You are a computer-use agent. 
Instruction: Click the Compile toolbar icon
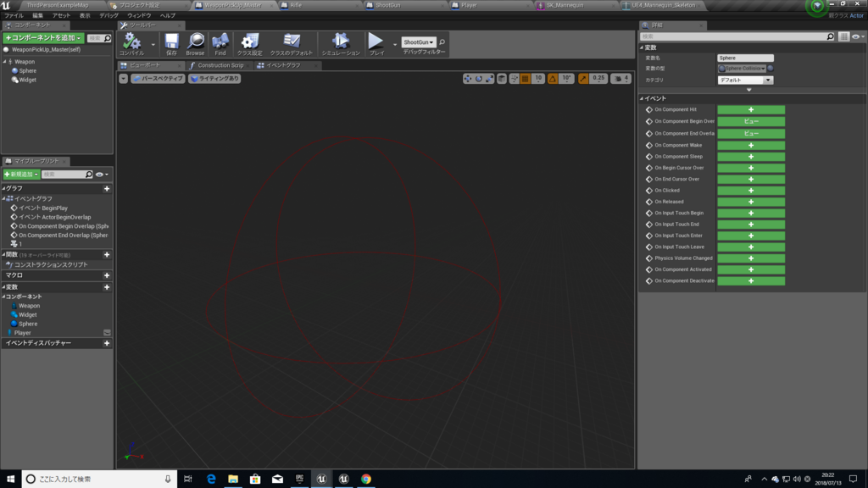[x=131, y=44]
